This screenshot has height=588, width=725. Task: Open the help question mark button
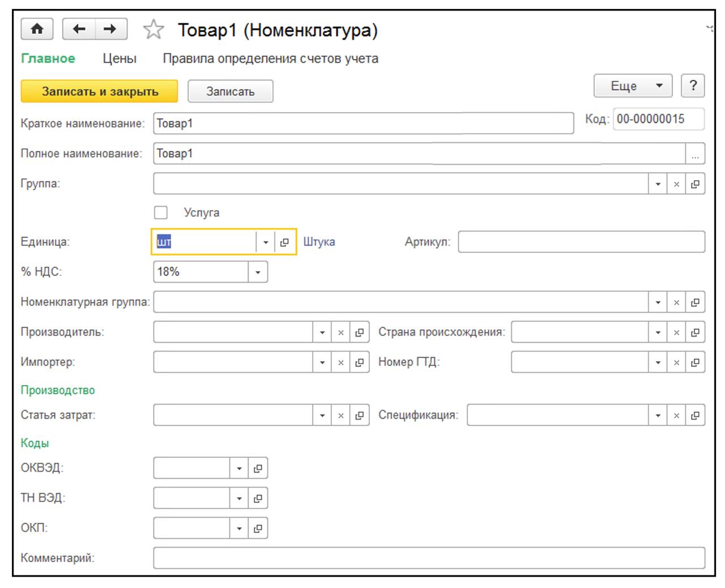693,86
